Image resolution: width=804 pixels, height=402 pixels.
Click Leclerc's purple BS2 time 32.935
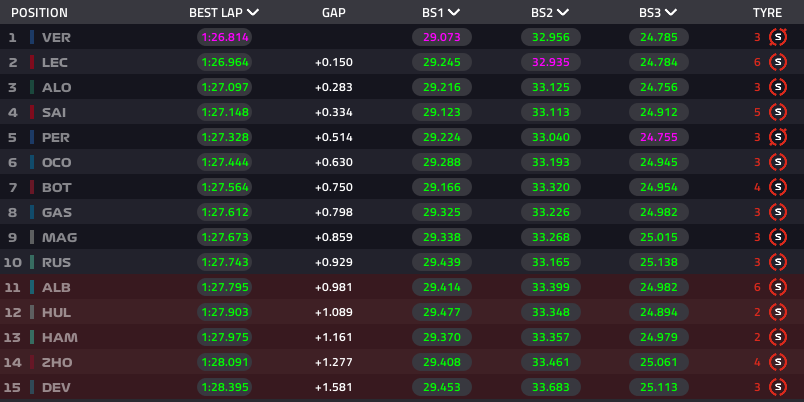pos(551,63)
